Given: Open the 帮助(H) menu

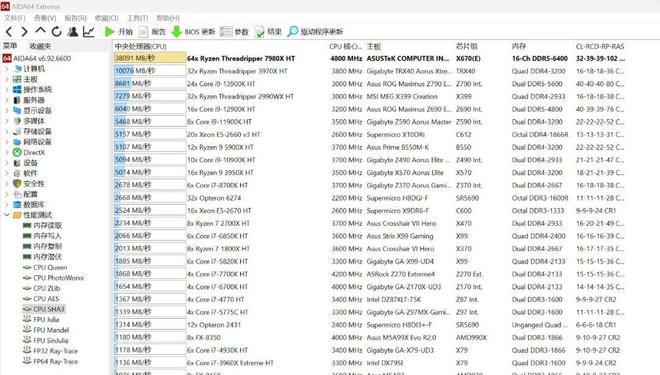Looking at the screenshot, I should (x=168, y=18).
